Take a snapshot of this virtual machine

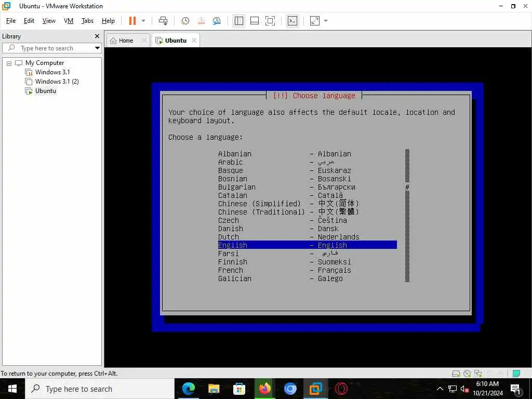pyautogui.click(x=185, y=21)
